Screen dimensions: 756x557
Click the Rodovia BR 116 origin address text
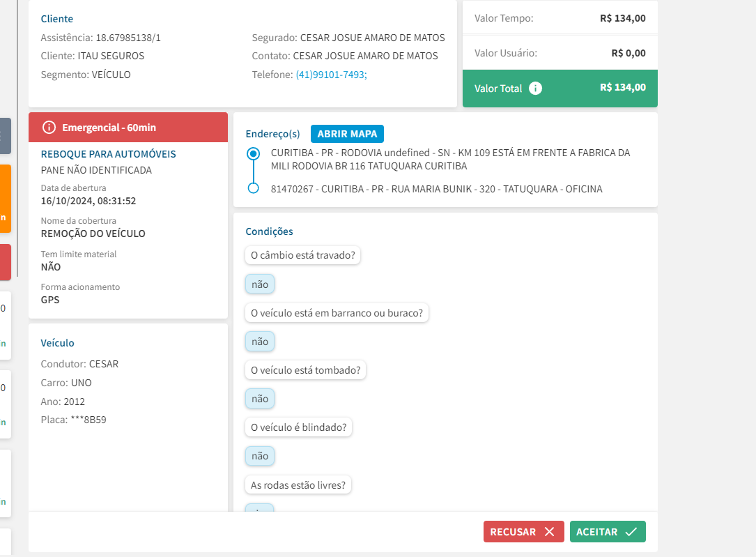450,159
